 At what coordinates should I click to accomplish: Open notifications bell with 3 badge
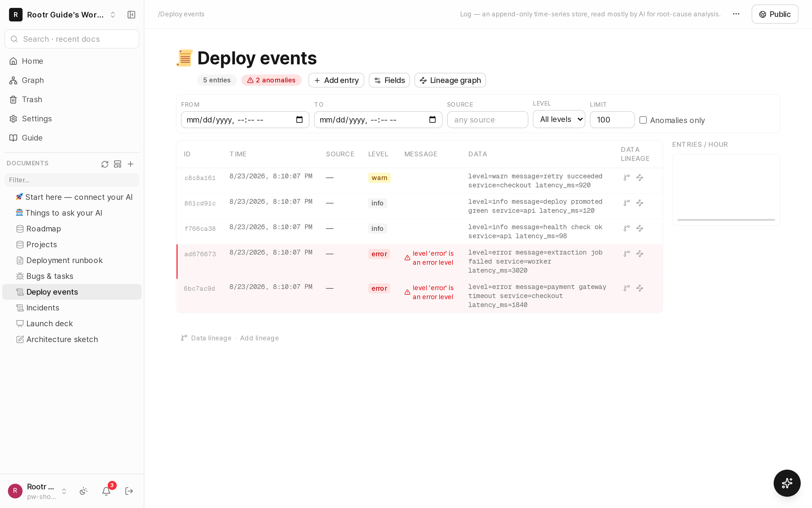click(107, 491)
